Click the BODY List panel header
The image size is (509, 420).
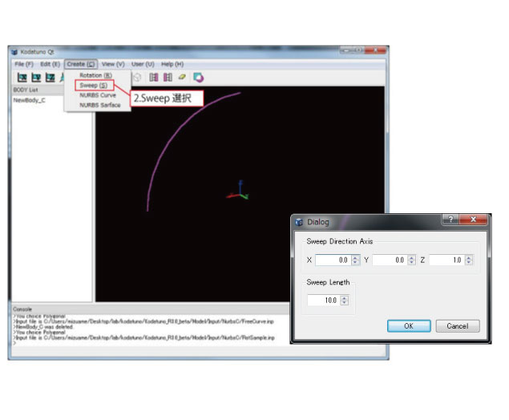point(38,90)
